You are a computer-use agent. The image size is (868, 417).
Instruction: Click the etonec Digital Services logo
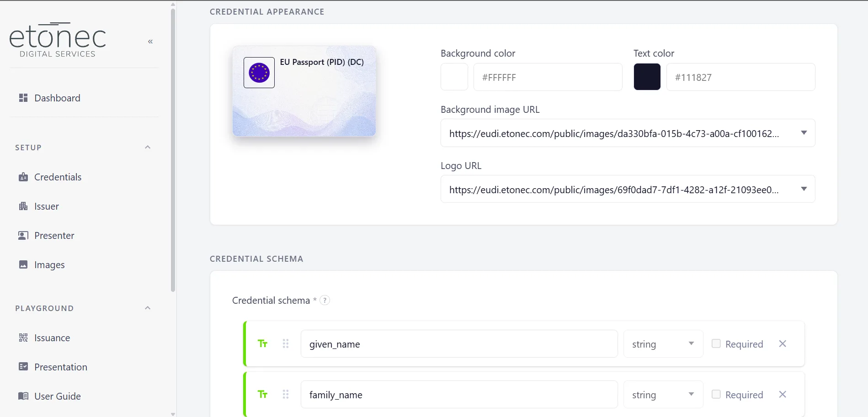pos(58,40)
